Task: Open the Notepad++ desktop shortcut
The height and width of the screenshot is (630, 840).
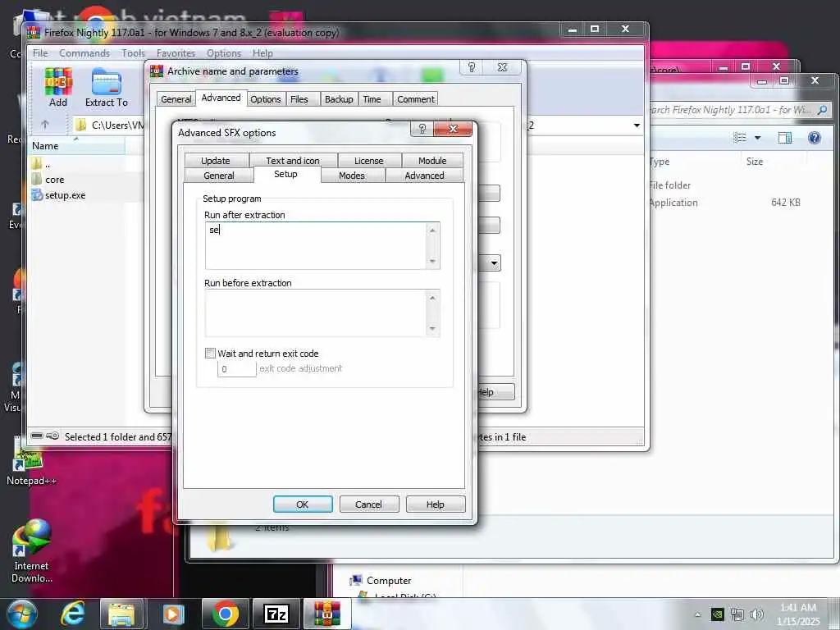Action: pyautogui.click(x=31, y=463)
